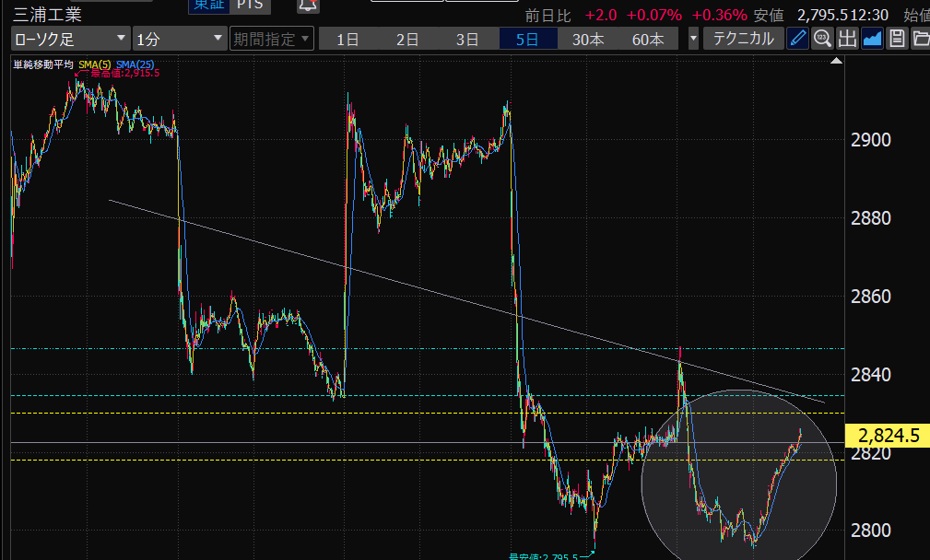This screenshot has width=930, height=560.
Task: Open the folder icon in toolbar
Action: coord(920,39)
